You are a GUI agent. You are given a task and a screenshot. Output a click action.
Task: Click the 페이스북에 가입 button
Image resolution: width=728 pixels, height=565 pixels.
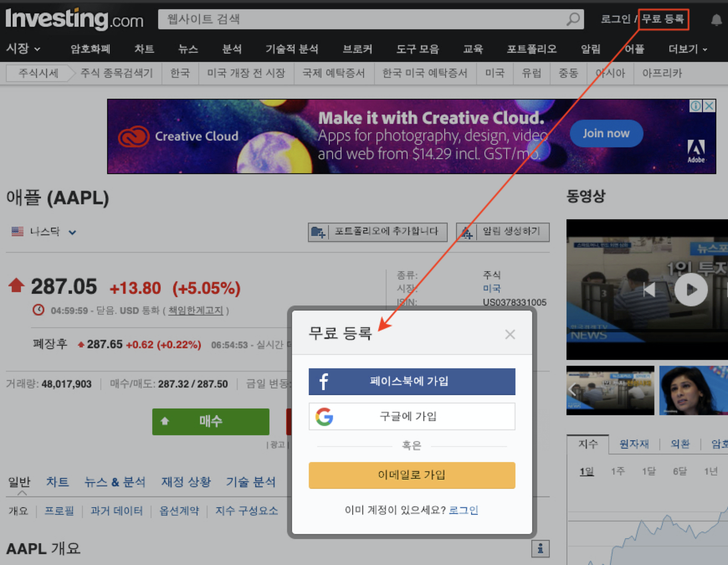pyautogui.click(x=412, y=381)
